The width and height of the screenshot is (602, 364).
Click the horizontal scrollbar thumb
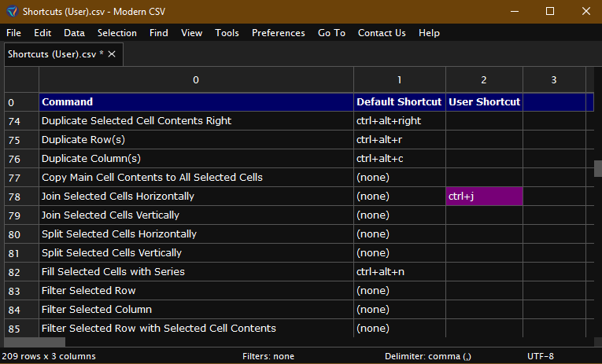35,342
